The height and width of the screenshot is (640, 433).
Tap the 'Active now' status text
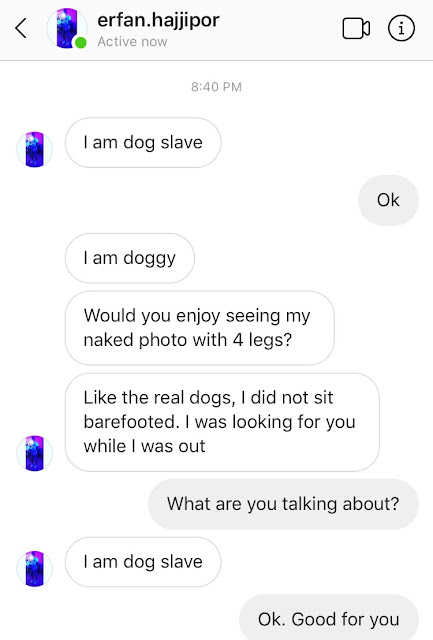coord(132,42)
